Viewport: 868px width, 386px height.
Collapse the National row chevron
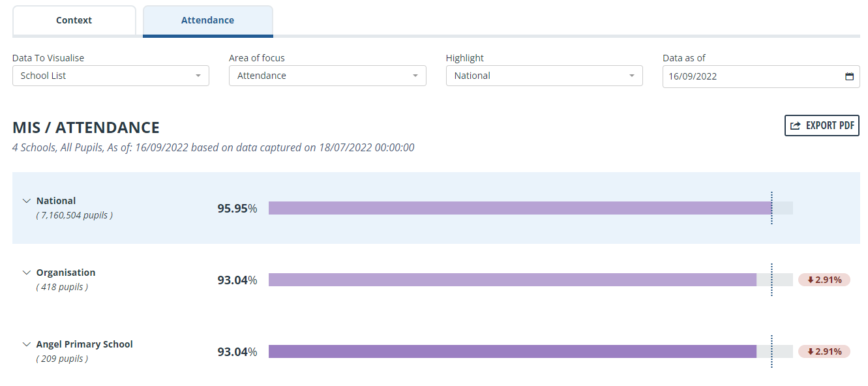[26, 201]
